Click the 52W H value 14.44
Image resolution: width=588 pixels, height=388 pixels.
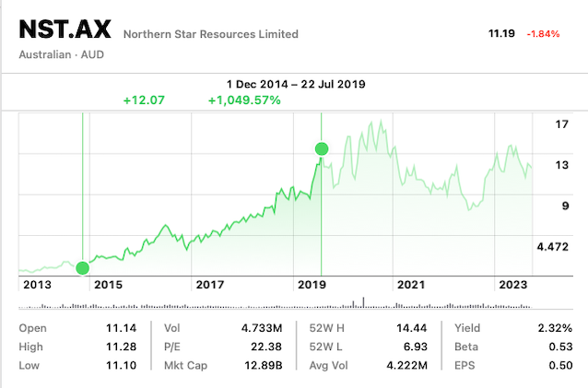click(x=411, y=328)
